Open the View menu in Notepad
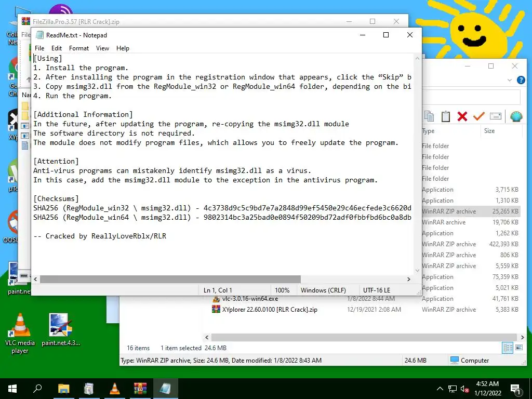The height and width of the screenshot is (399, 532). pos(102,48)
